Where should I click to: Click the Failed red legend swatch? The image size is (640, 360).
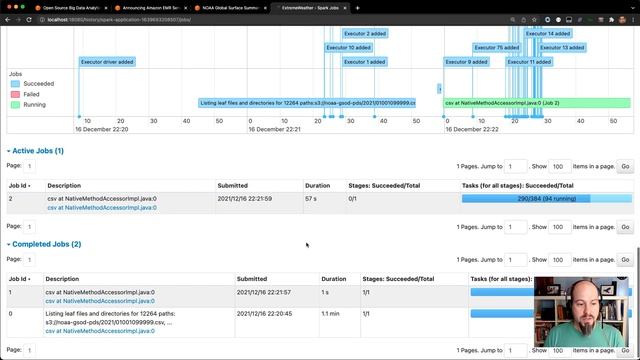[15, 94]
